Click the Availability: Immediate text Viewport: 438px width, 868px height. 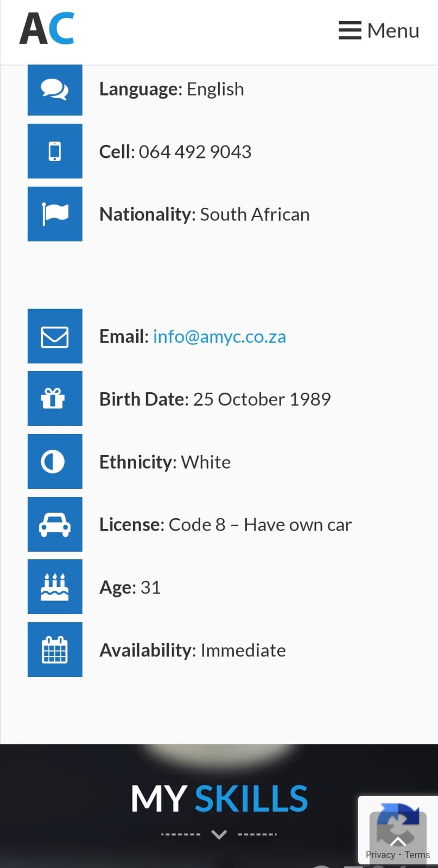pos(193,650)
